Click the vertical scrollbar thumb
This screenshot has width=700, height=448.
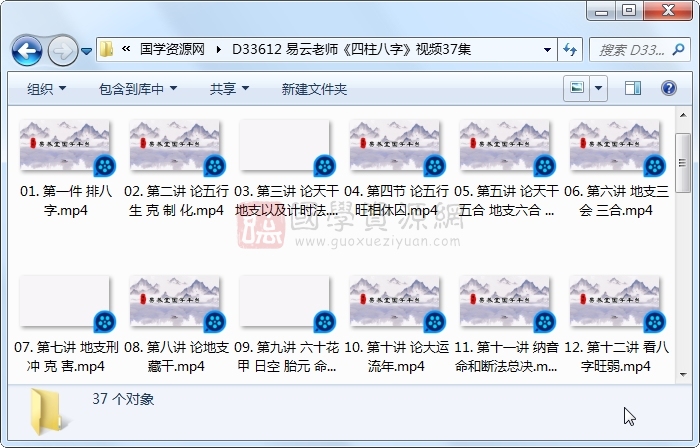point(682,163)
